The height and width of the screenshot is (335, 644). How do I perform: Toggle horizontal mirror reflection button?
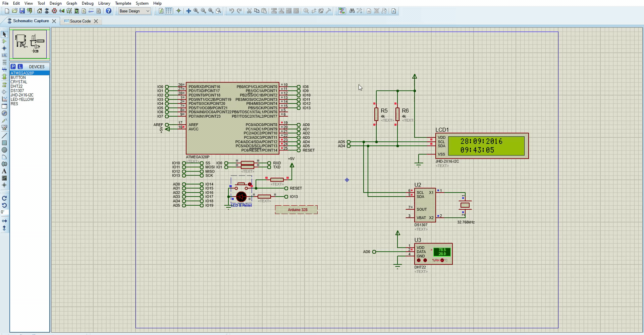click(4, 221)
